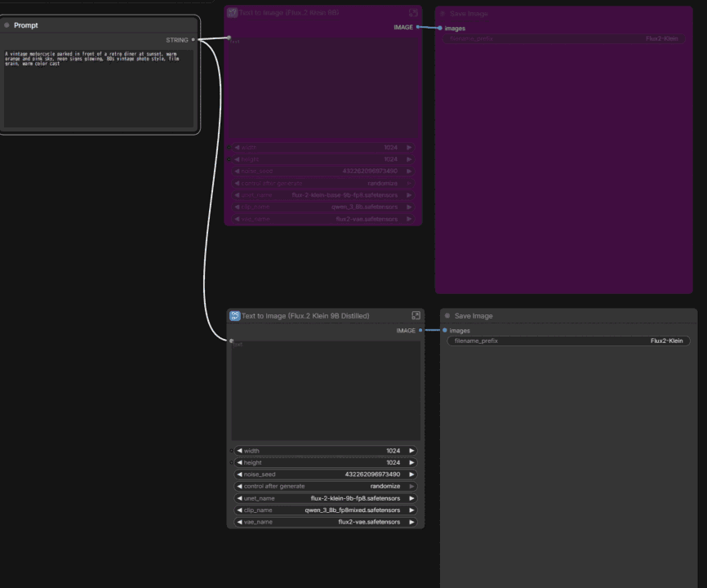Step to next clip_name on Distilled node
This screenshot has height=588, width=707.
coord(411,510)
